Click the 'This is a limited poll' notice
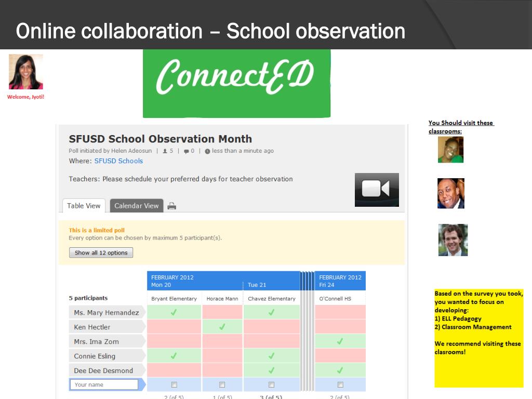The height and width of the screenshot is (399, 532). click(97, 230)
